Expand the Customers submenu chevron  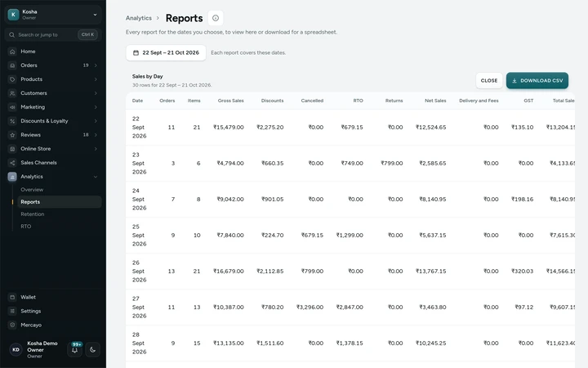point(96,93)
